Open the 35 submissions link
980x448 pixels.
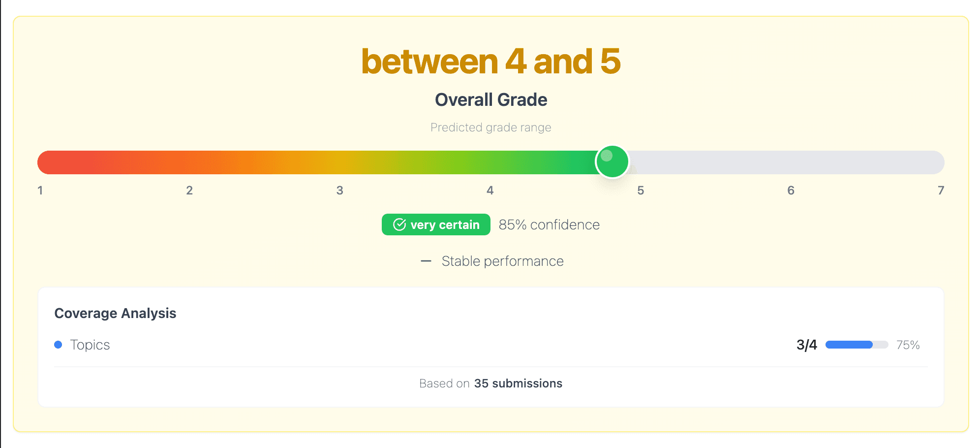(518, 383)
